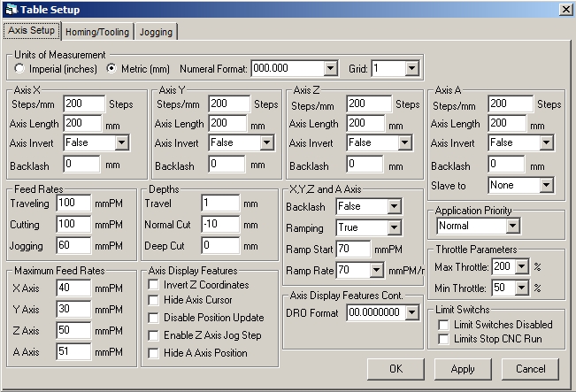Click Axis Z Axis Length field
The width and height of the screenshot is (576, 392).
[365, 123]
